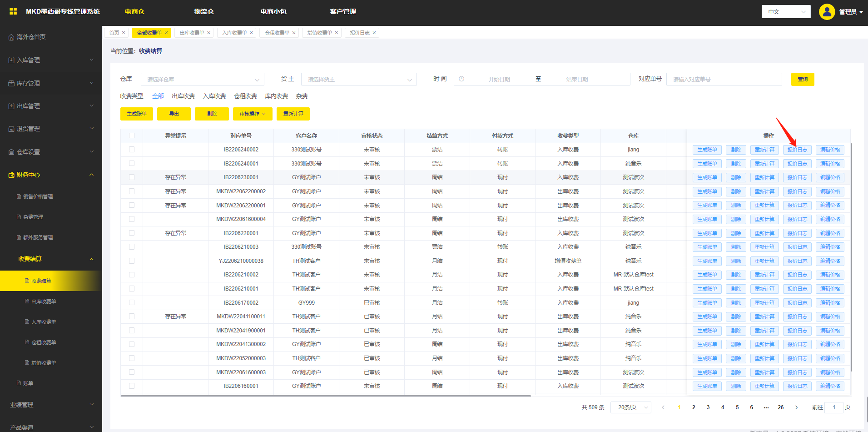This screenshot has width=868, height=432.
Task: Click the 生成账单 yellow toolbar button
Action: (136, 114)
